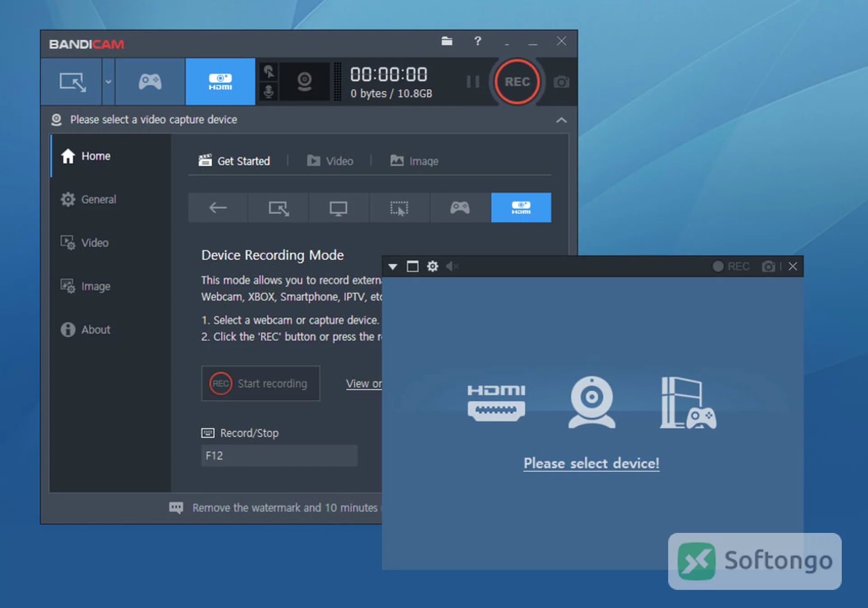
Task: Open screen mode dropdown arrow
Action: 108,82
